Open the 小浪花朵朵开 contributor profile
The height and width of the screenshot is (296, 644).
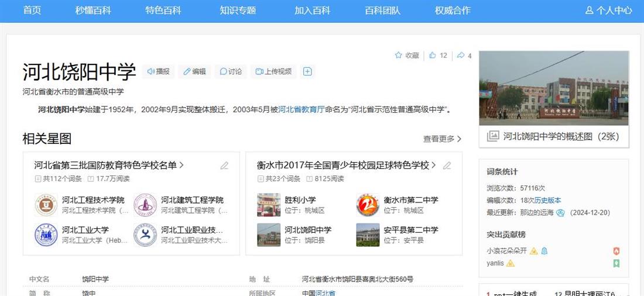pyautogui.click(x=507, y=251)
